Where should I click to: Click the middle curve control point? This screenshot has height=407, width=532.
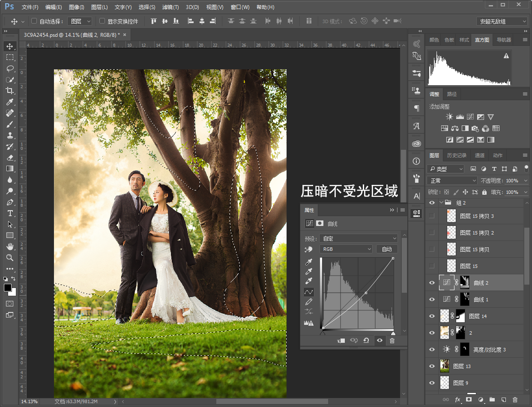[365, 293]
